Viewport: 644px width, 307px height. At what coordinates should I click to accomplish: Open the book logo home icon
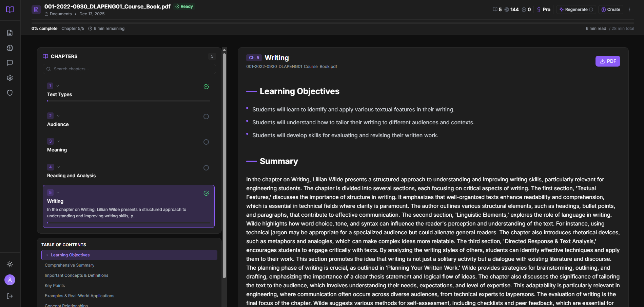(x=10, y=10)
